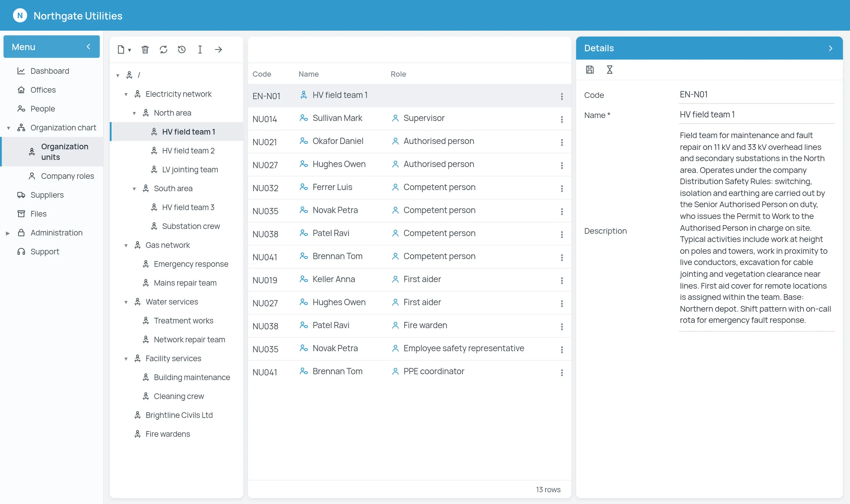Viewport: 850px width, 504px height.
Task: Click the Name field in Details
Action: (x=756, y=114)
